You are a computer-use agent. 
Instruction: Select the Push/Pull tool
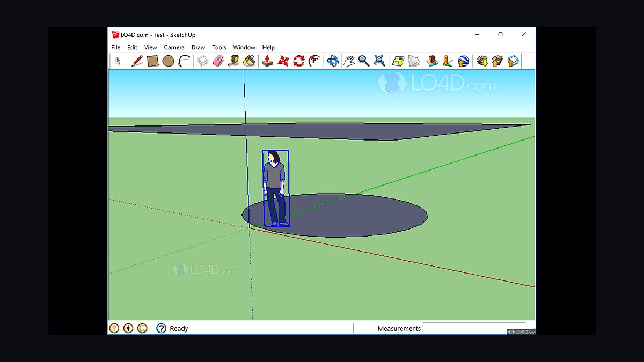(267, 61)
